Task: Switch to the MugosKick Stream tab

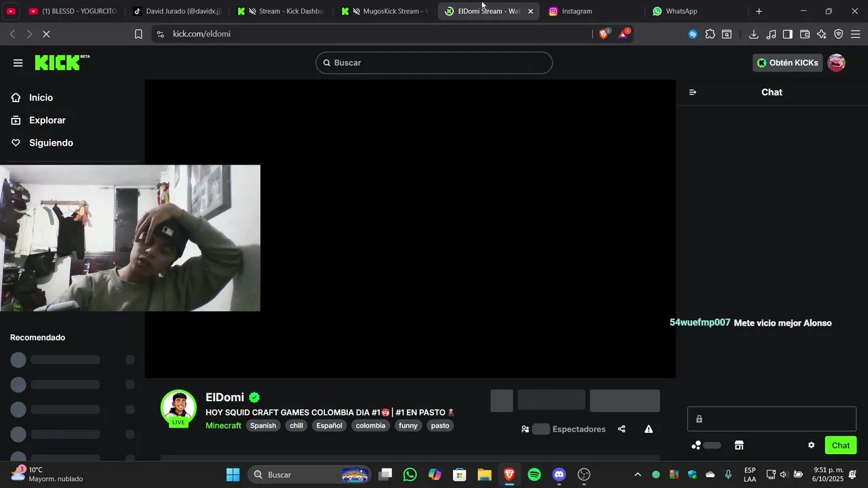Action: [x=384, y=11]
